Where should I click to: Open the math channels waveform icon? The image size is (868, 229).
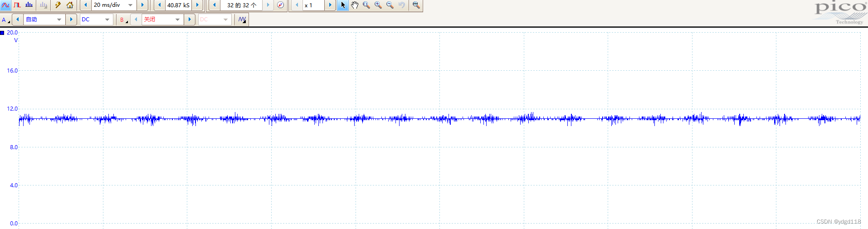point(242,19)
